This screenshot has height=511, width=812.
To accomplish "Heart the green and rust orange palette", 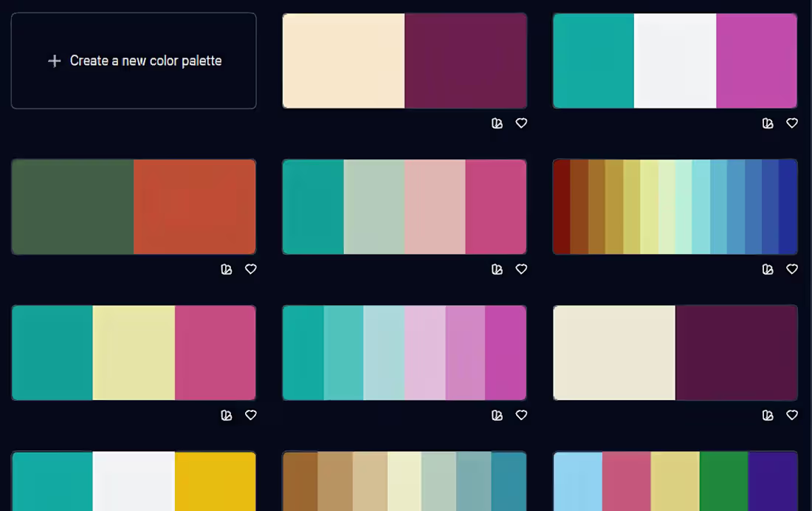I will click(251, 270).
